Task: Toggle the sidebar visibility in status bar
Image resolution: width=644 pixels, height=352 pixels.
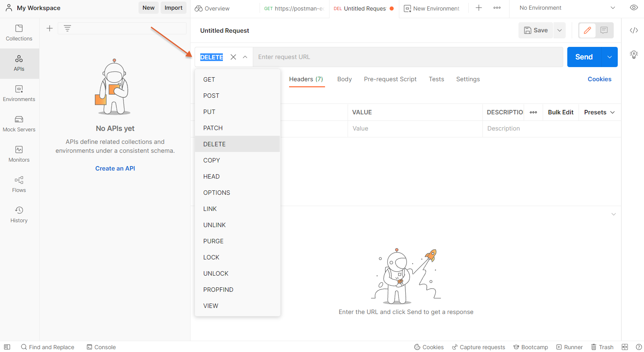Action: (x=7, y=347)
